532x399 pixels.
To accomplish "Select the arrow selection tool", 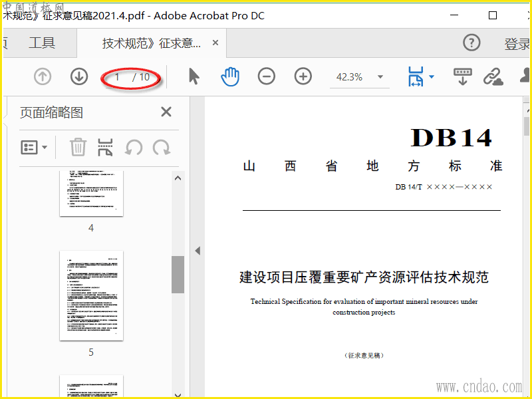I will pyautogui.click(x=194, y=76).
